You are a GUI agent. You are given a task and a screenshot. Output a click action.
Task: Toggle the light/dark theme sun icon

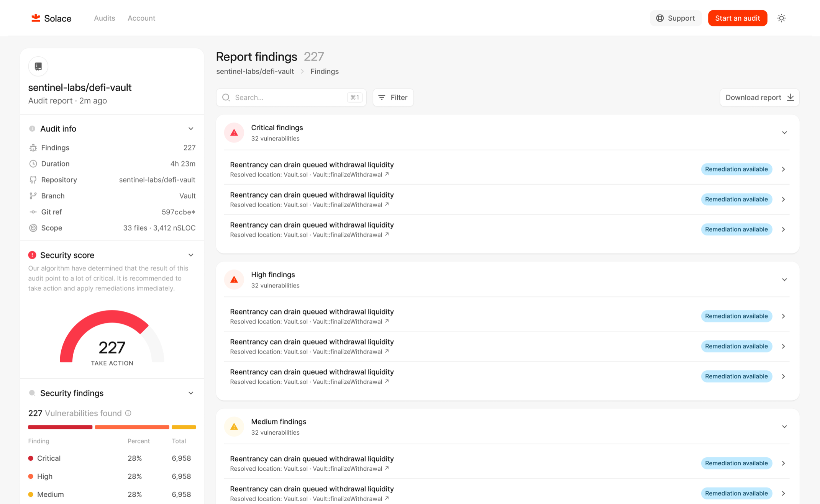click(x=781, y=18)
